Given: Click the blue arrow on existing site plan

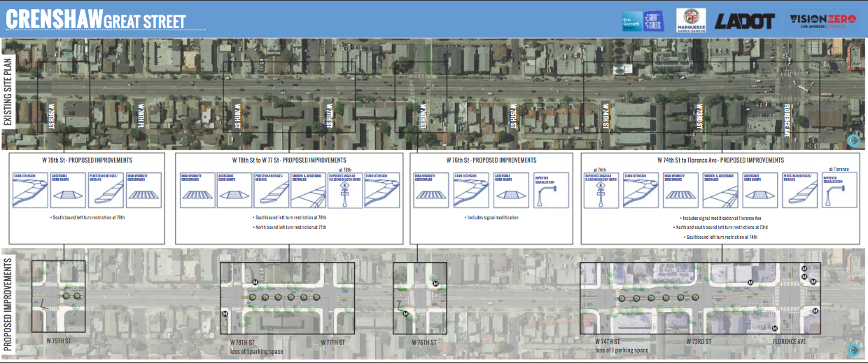Looking at the screenshot, I should coord(853,141).
